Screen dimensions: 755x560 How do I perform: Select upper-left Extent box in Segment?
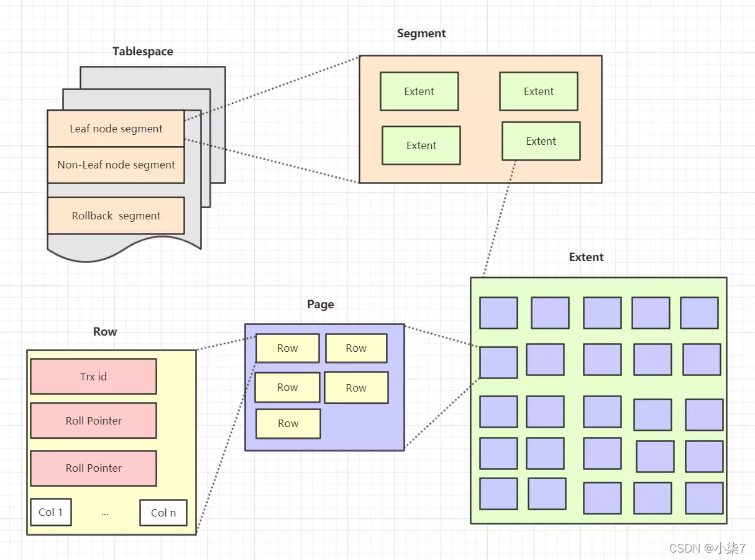click(x=419, y=91)
